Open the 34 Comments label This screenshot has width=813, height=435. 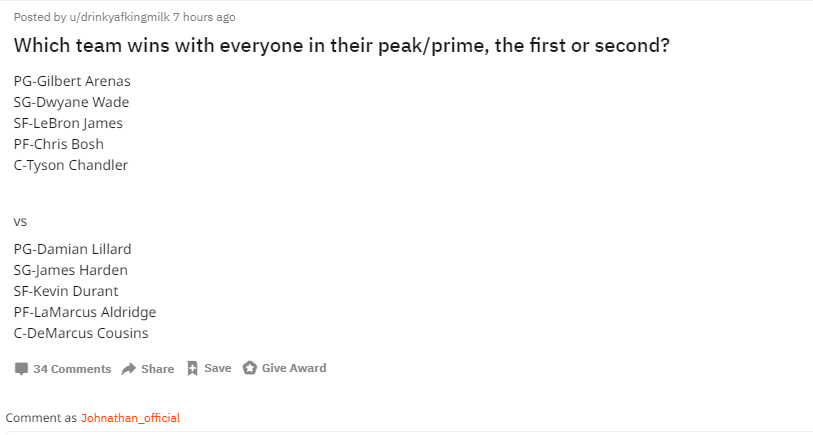tap(72, 369)
